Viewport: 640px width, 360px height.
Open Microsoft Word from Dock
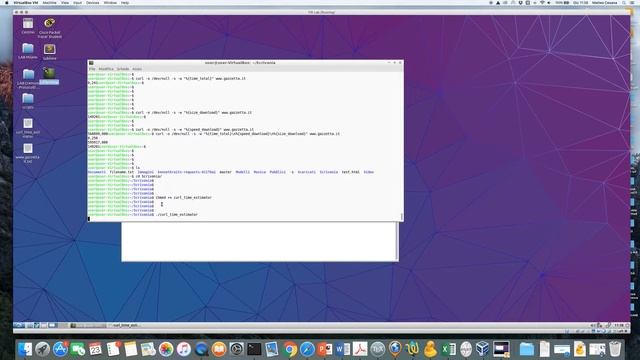342,349
